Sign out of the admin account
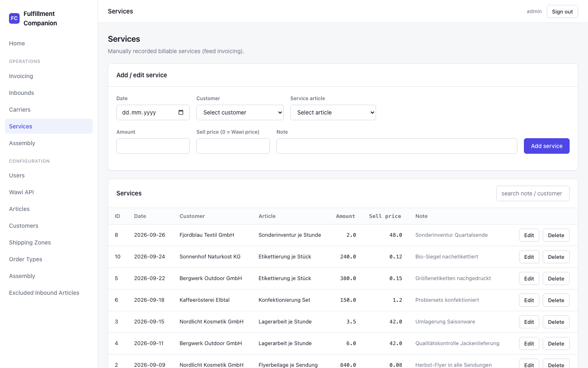Viewport: 588px width, 368px height. coord(562,11)
